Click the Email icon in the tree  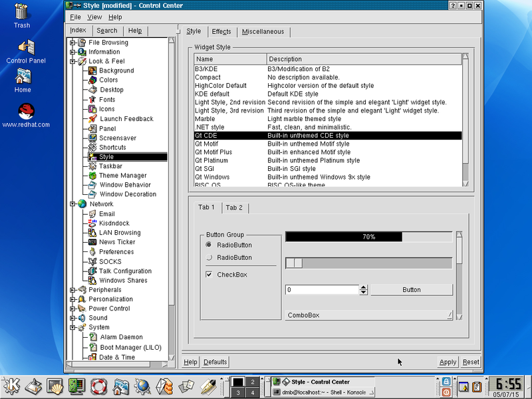pos(92,213)
